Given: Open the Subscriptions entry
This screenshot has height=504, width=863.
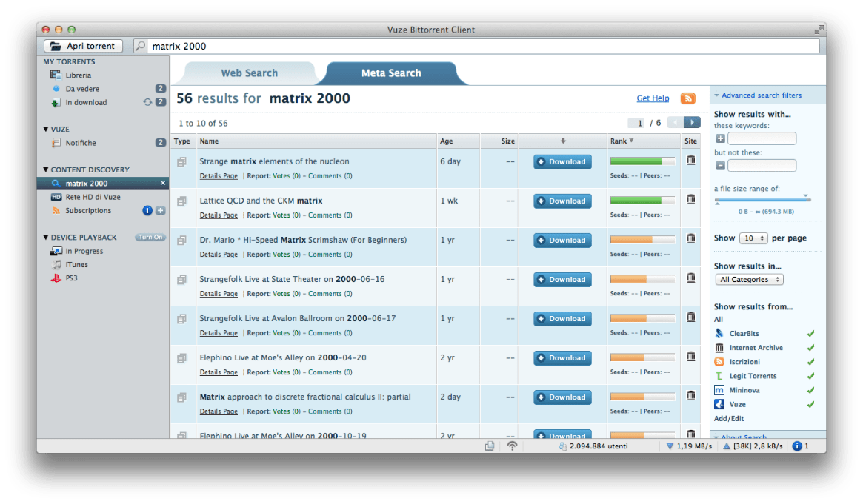Looking at the screenshot, I should coord(88,210).
